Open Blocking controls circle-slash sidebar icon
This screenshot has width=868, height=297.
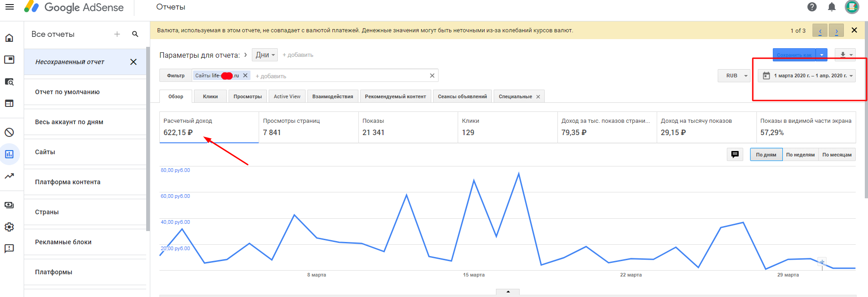pos(9,132)
